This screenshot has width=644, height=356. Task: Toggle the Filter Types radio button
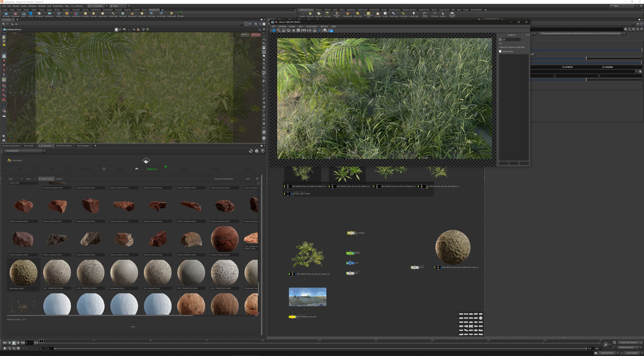click(40, 179)
